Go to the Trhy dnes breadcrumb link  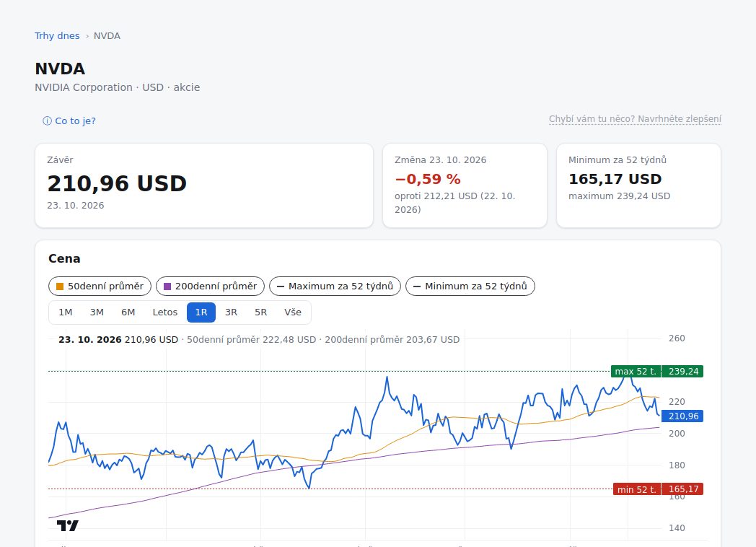pyautogui.click(x=57, y=35)
